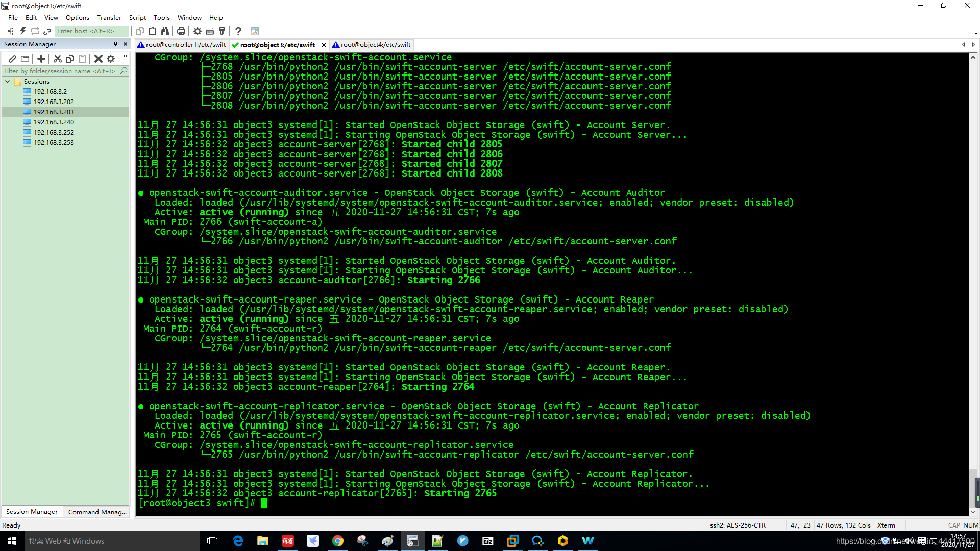This screenshot has height=551, width=980.
Task: Open the Transfer menu
Action: [x=109, y=17]
